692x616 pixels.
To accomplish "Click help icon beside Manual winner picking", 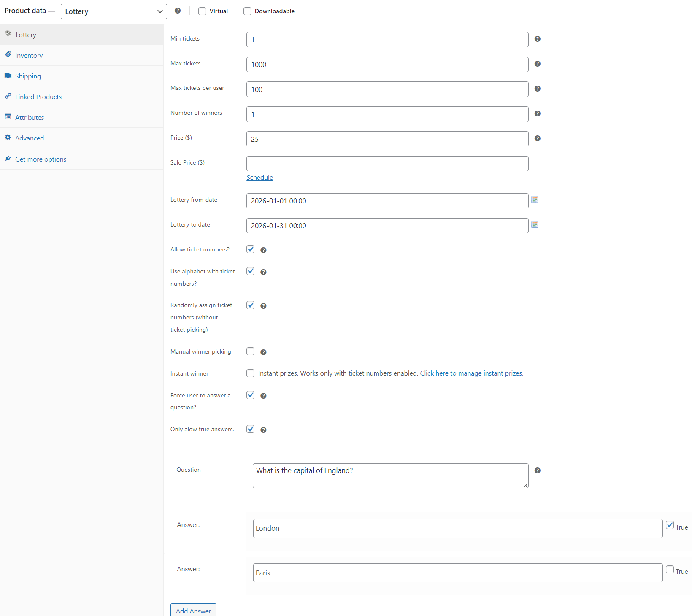I will 263,352.
